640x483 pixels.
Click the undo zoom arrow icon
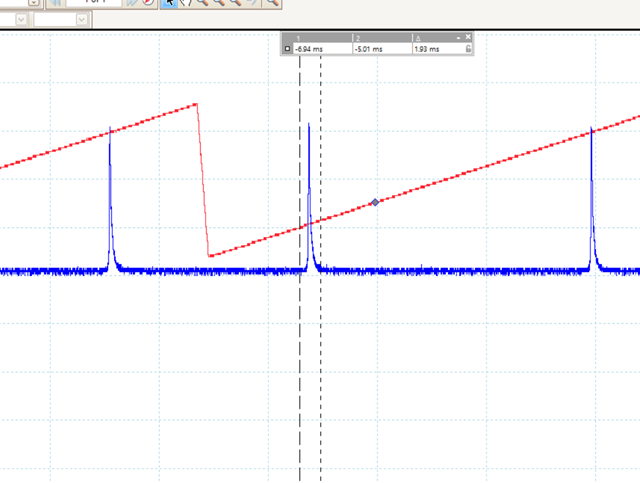click(251, 2)
